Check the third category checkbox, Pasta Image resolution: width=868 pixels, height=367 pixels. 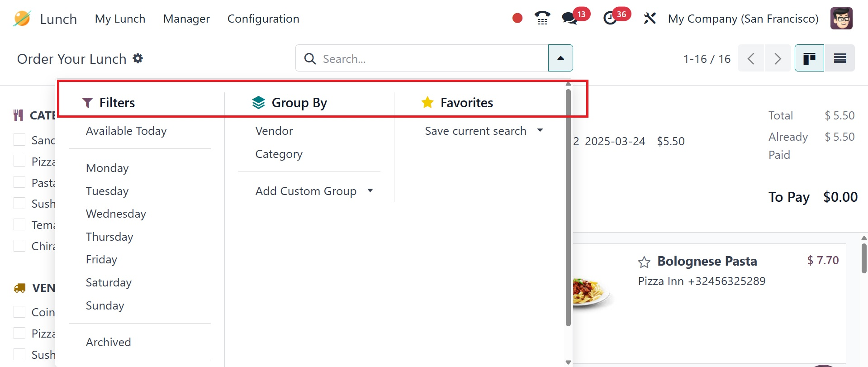[19, 182]
